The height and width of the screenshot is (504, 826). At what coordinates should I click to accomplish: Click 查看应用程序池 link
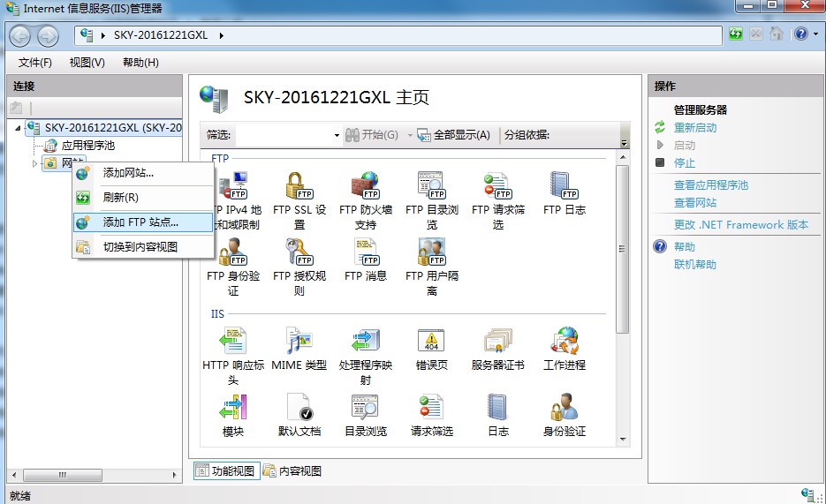click(x=710, y=185)
